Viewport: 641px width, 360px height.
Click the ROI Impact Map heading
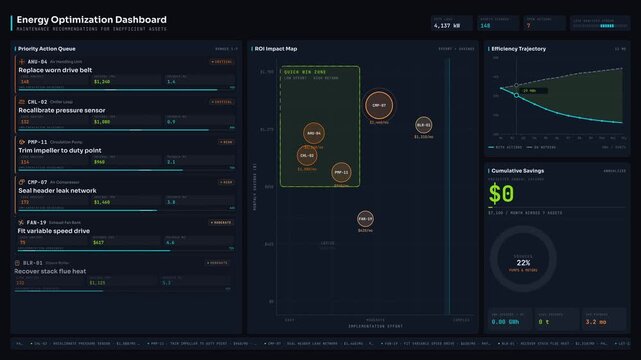point(276,49)
